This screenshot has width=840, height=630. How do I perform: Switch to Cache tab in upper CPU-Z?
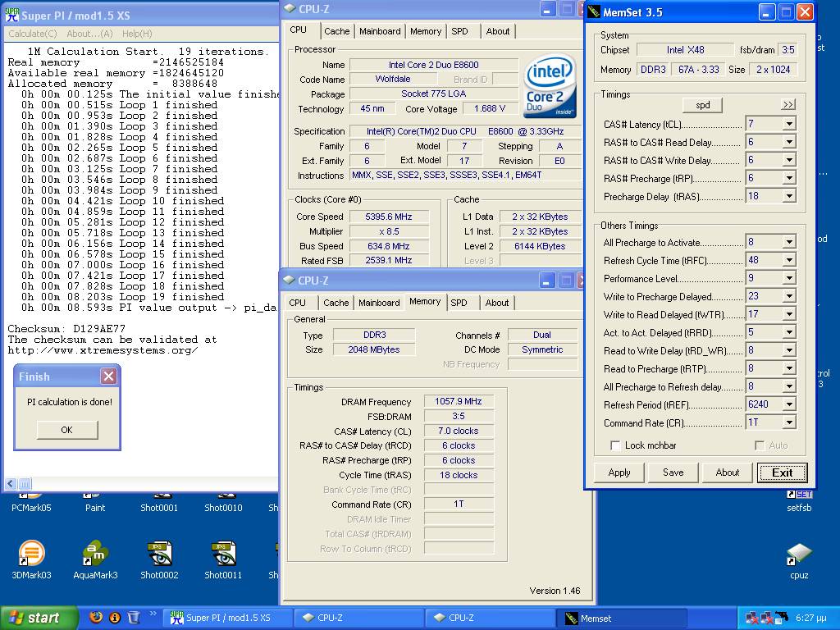336,31
